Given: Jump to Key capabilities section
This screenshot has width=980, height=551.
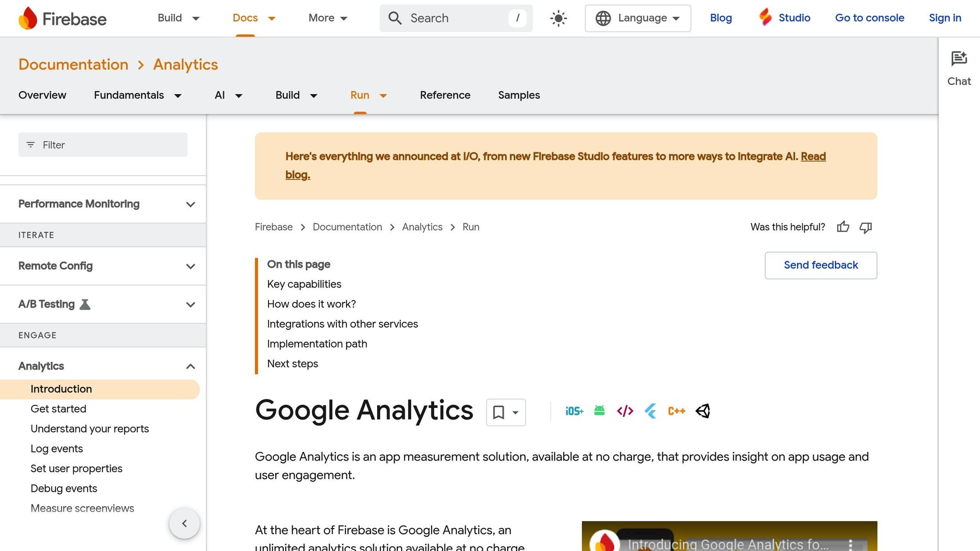Looking at the screenshot, I should coord(304,284).
